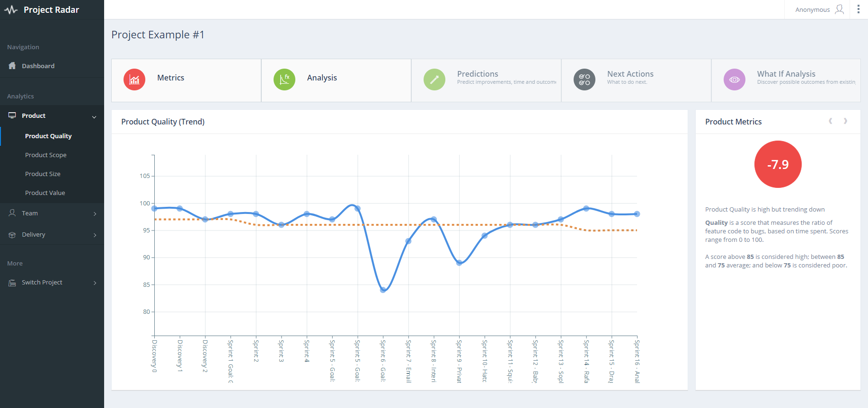Image resolution: width=868 pixels, height=408 pixels.
Task: Click the Next Actions checklist icon
Action: [x=585, y=80]
